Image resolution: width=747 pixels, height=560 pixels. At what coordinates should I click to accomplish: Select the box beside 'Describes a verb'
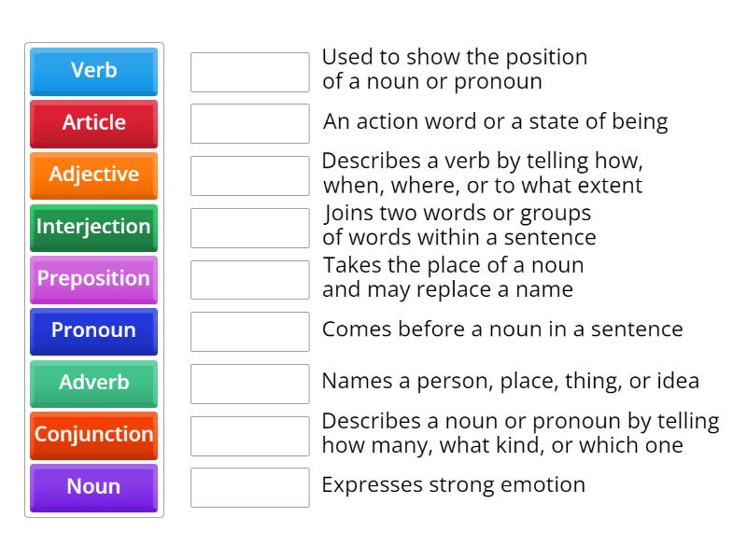coord(248,175)
